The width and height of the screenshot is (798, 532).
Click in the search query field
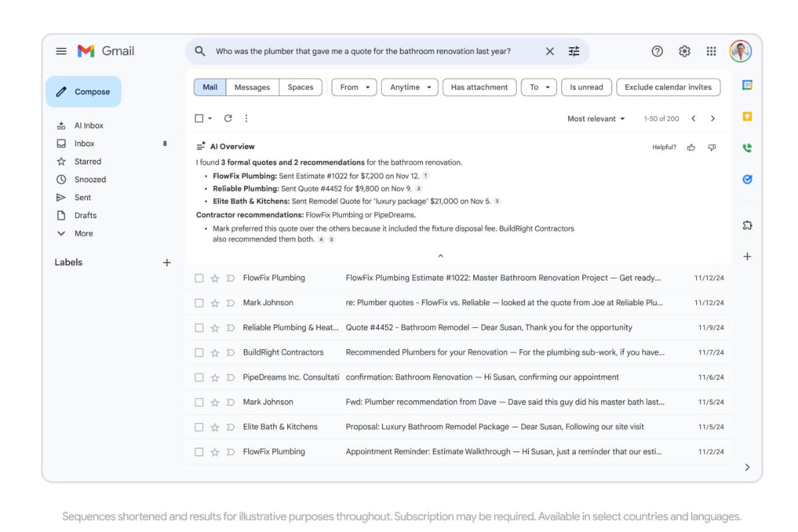363,51
